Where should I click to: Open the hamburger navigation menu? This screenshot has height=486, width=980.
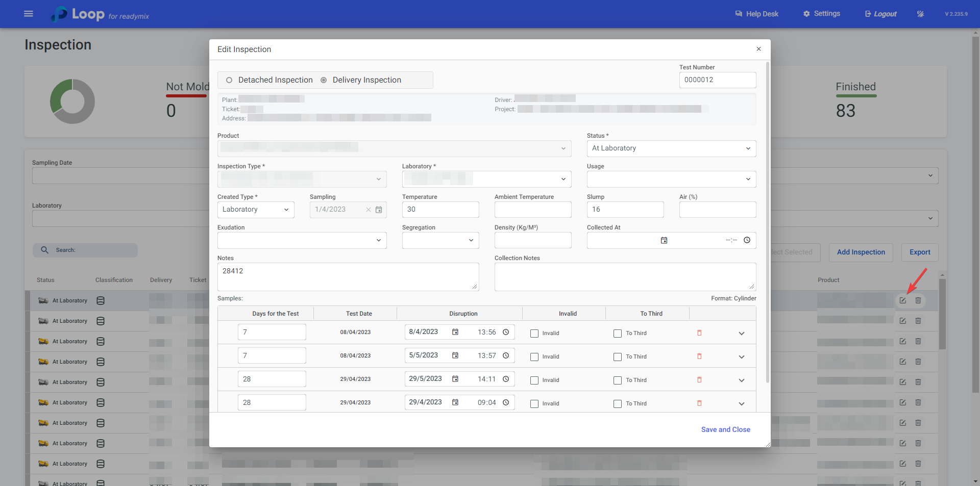click(x=29, y=14)
